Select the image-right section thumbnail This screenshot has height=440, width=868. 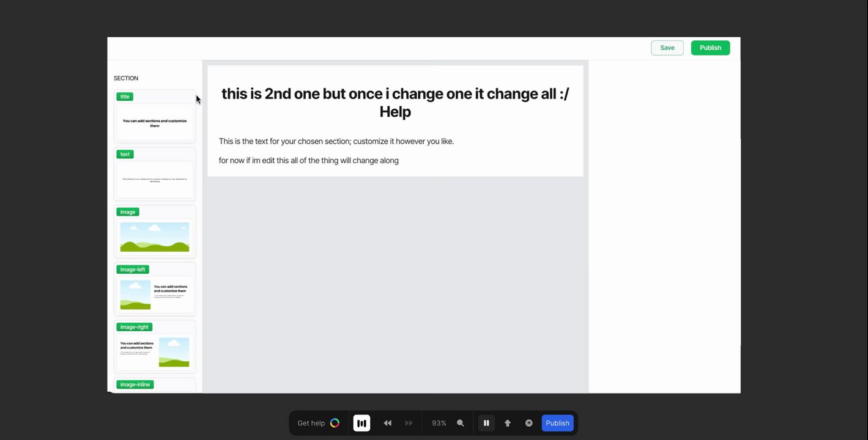[155, 346]
